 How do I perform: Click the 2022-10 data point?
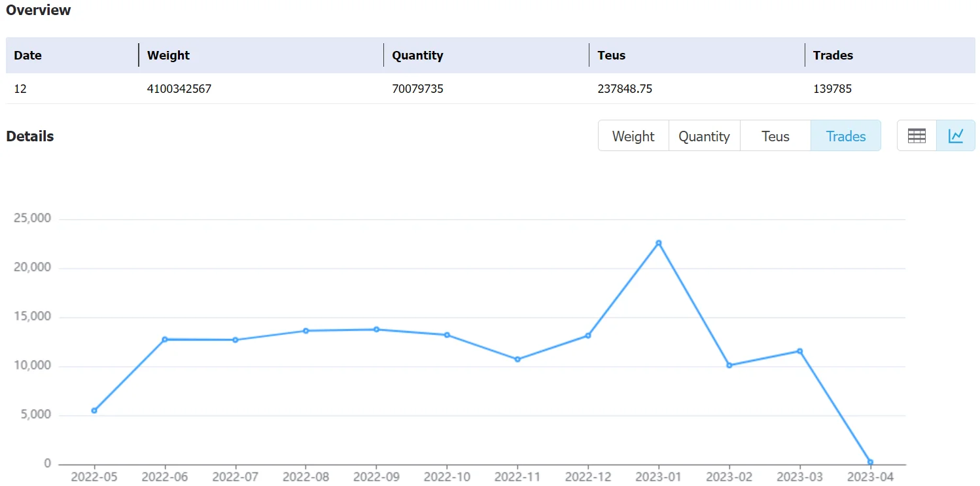(447, 335)
